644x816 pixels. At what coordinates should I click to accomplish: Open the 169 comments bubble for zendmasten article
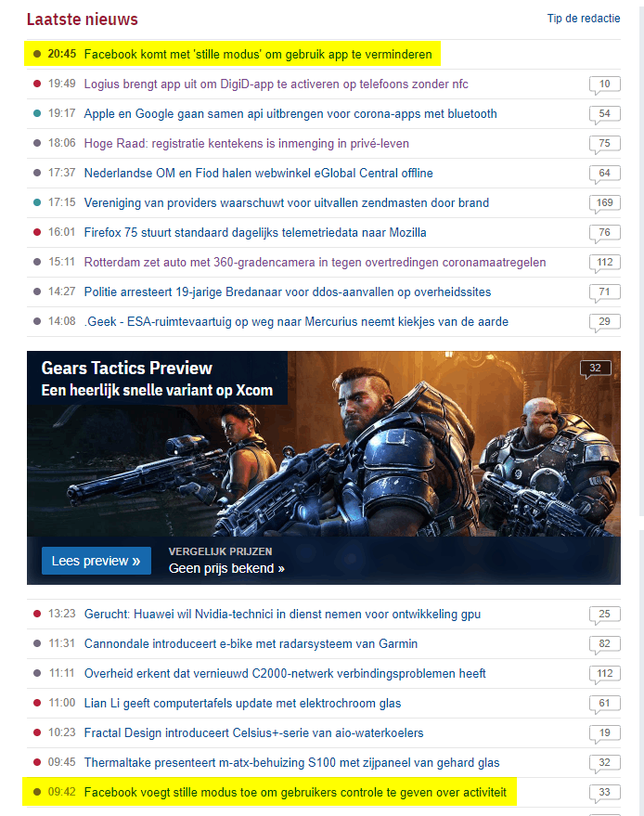coord(604,203)
